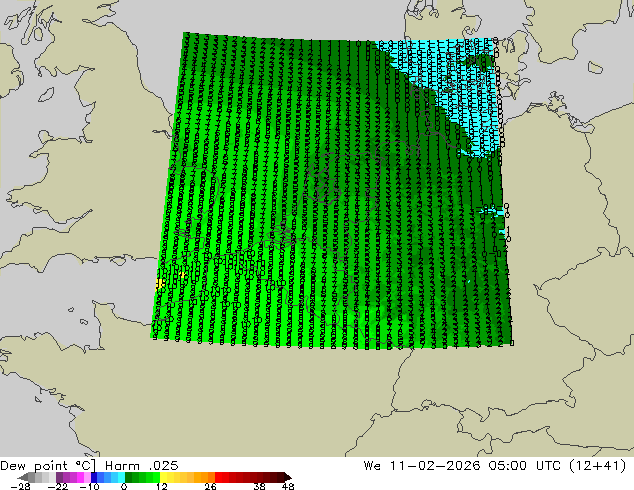Click the legend label '0'

click(124, 486)
